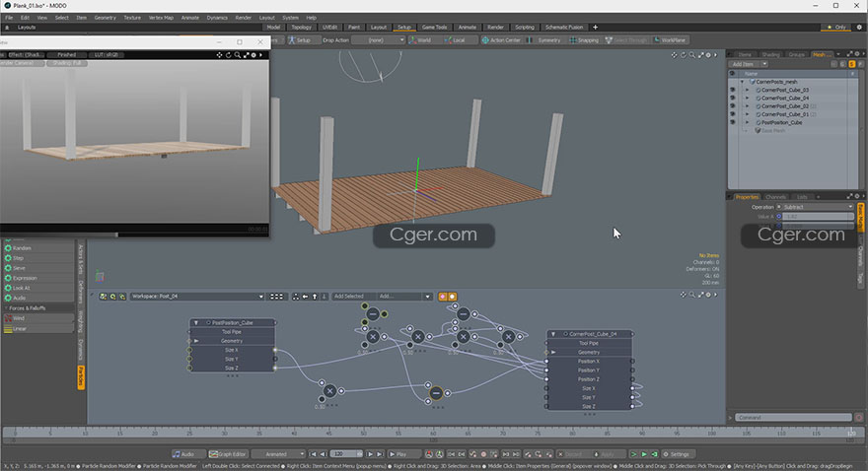Toggle visibility of CornerPost_Cube_04
The height and width of the screenshot is (471, 868).
click(732, 98)
